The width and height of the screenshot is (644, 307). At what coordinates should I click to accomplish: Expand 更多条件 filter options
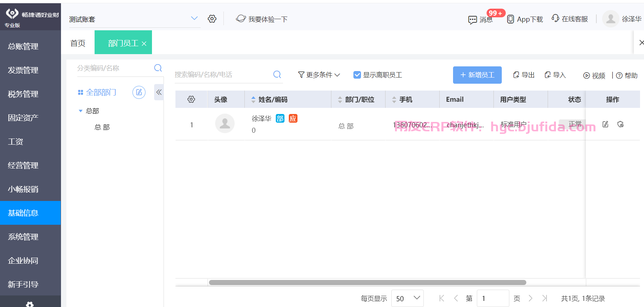coord(319,75)
